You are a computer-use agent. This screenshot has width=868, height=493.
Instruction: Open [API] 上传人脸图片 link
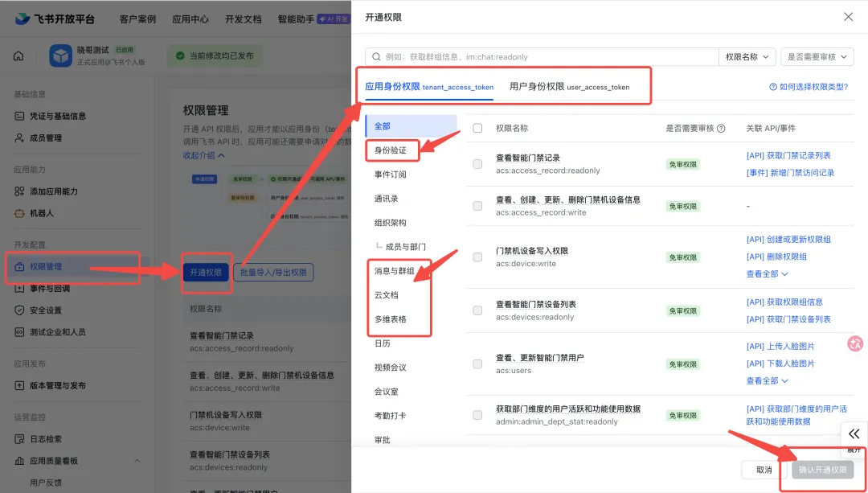780,346
